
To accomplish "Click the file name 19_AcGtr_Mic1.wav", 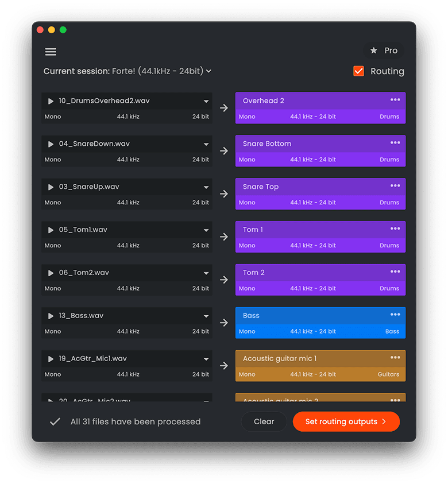I will [92, 359].
